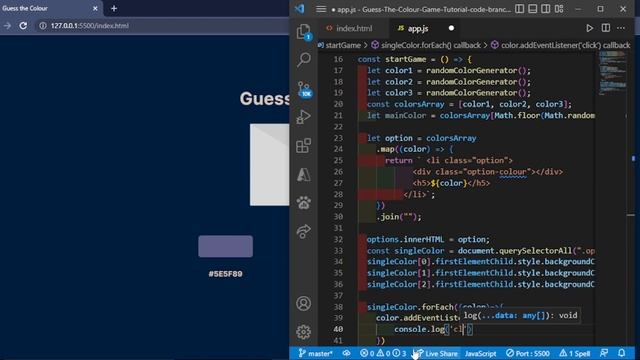Click the VS Code logo icon
The height and width of the screenshot is (360, 640).
coord(300,9)
